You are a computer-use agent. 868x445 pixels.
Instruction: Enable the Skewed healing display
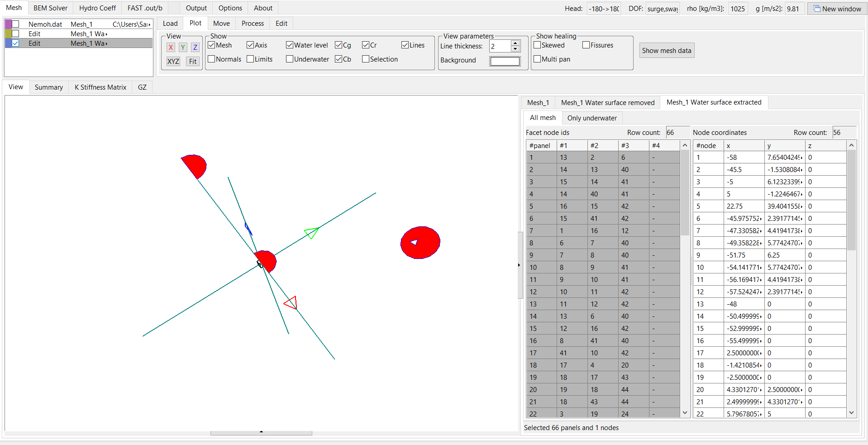pyautogui.click(x=537, y=45)
